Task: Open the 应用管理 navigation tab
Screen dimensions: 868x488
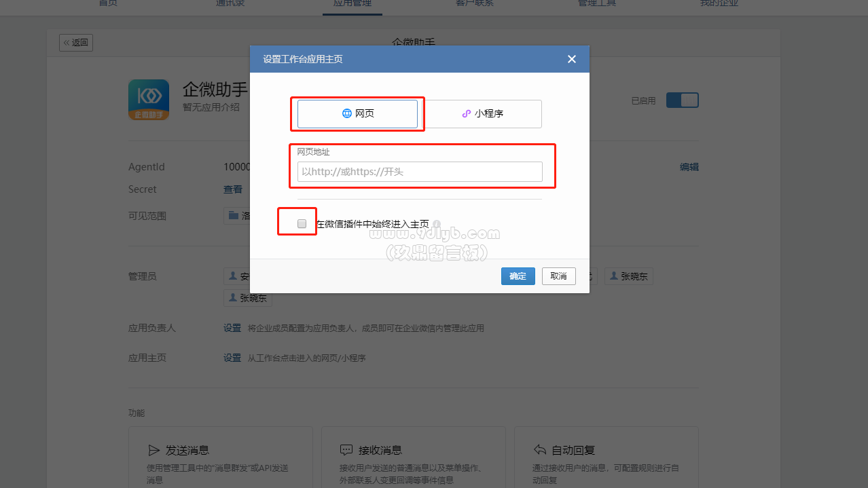Action: point(352,4)
